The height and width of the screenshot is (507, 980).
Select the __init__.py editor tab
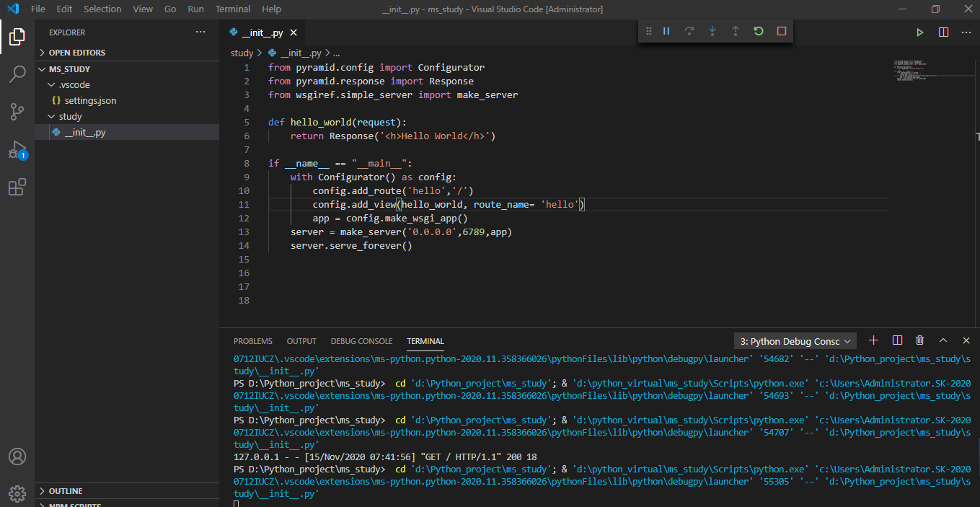point(262,32)
